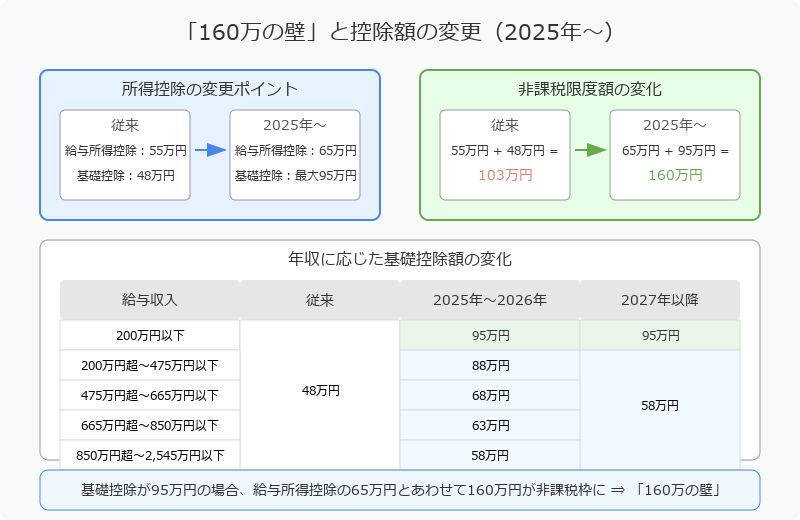Viewport: 800px width, 520px height.
Task: Select the 200万円超～475万円以下 row label
Action: (x=150, y=365)
